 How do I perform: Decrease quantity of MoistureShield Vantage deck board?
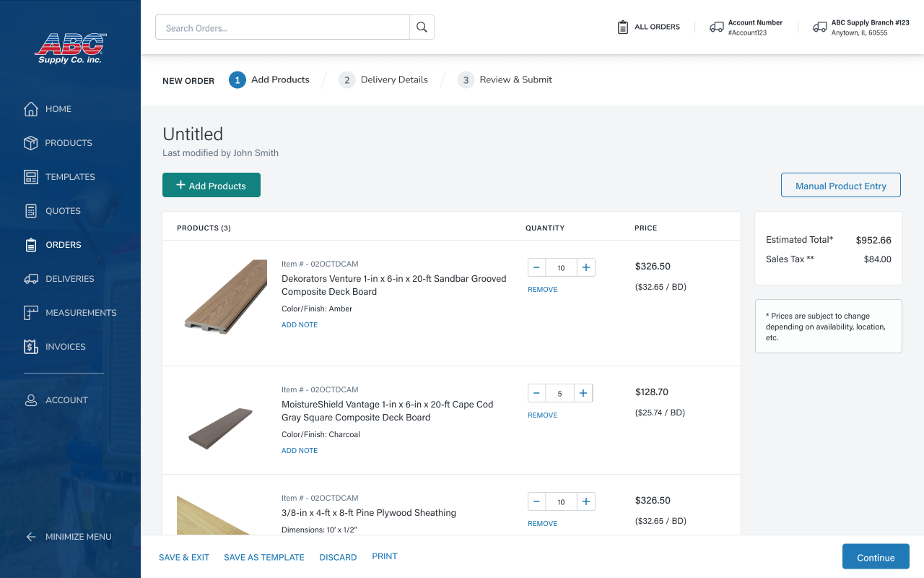[536, 393]
